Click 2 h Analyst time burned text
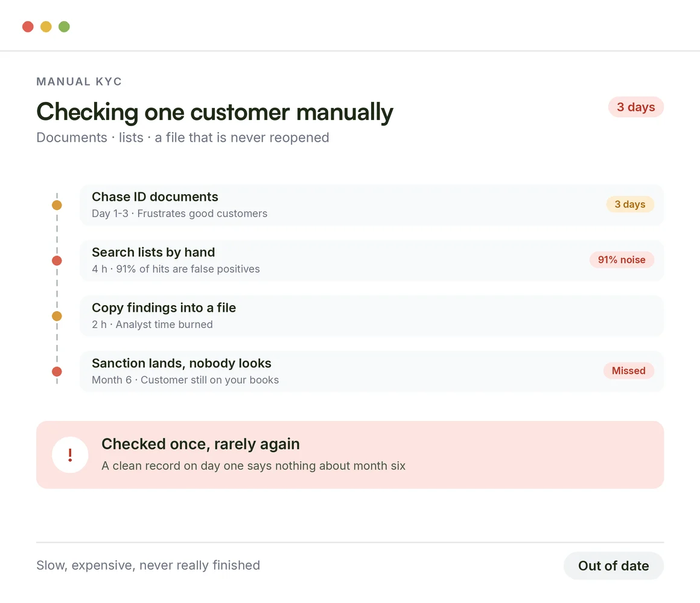700x603 pixels. point(152,324)
